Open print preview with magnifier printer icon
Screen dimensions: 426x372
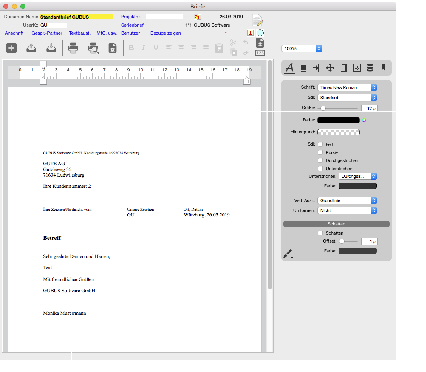click(93, 48)
